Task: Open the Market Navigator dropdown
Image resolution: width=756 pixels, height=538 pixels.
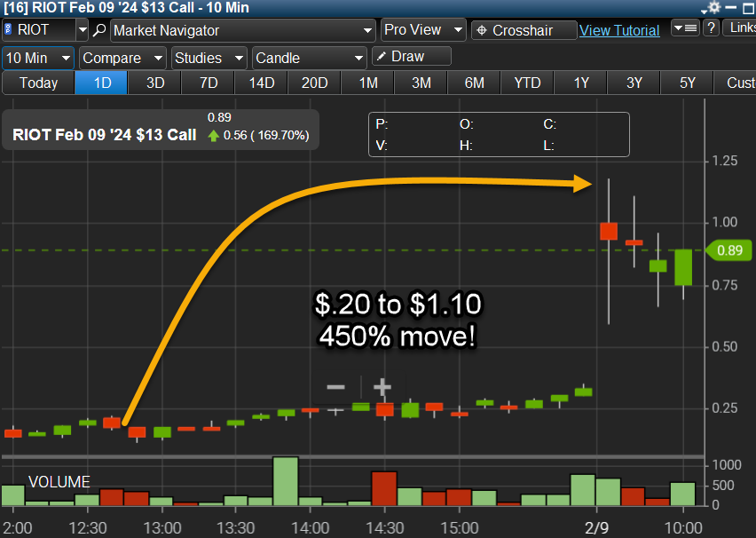Action: click(x=243, y=30)
